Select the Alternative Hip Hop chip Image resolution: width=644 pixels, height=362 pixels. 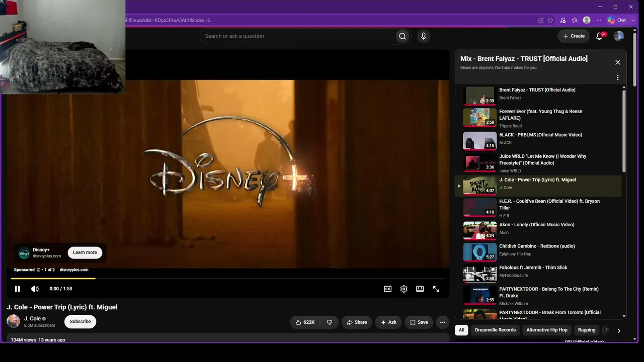tap(547, 330)
